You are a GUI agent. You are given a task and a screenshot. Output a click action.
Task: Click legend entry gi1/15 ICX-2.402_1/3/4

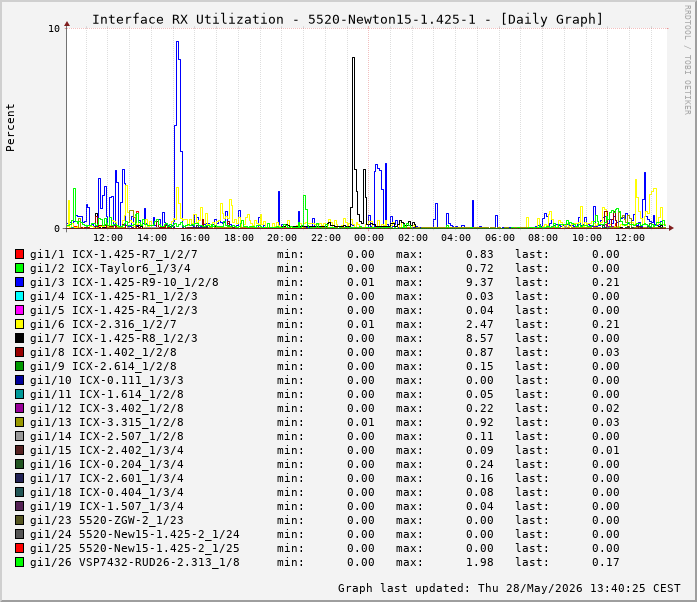[x=107, y=450]
